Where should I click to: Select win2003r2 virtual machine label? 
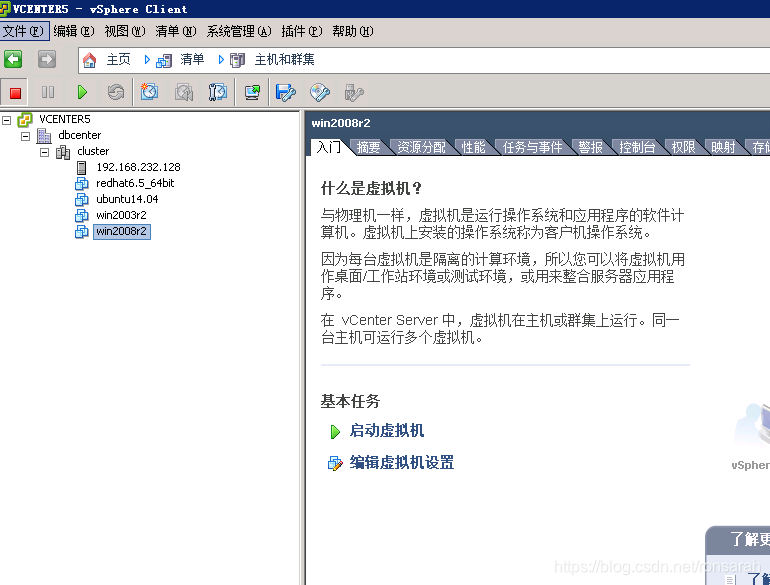click(121, 215)
